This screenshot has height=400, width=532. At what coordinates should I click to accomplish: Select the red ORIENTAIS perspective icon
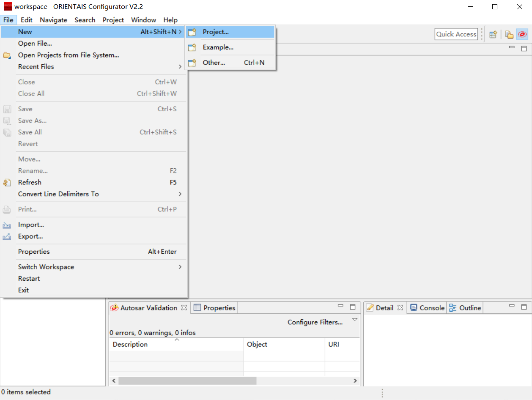(x=523, y=35)
